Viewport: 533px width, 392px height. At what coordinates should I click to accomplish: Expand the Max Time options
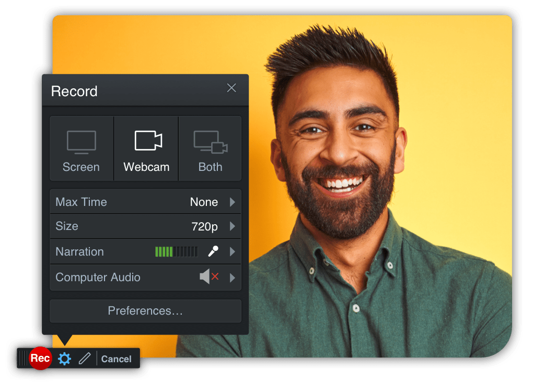pyautogui.click(x=234, y=201)
